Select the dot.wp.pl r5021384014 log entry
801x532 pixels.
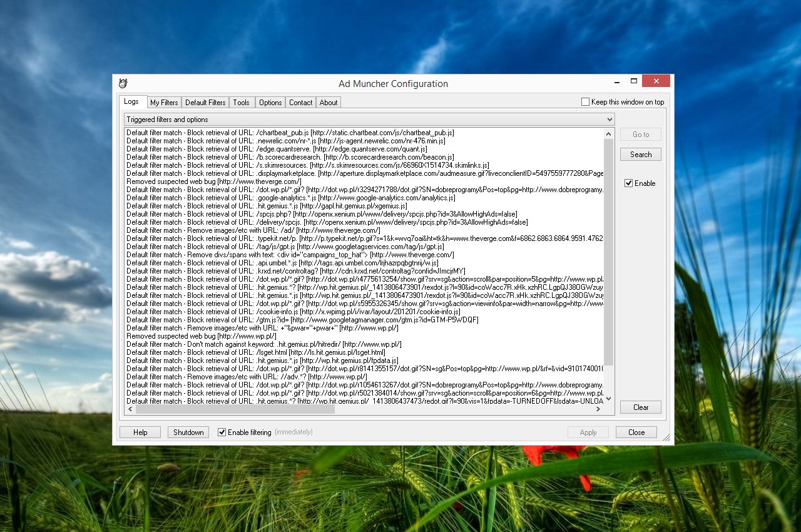(x=365, y=393)
